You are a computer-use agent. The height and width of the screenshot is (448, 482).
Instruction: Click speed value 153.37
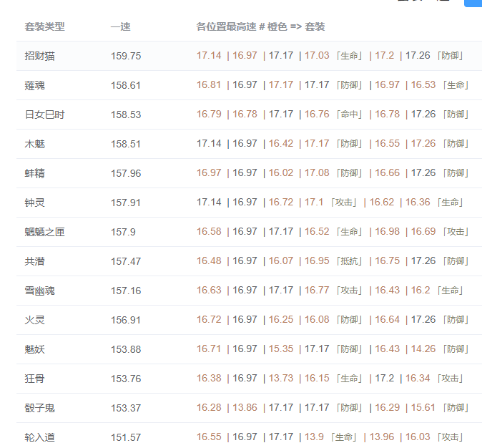coord(126,408)
